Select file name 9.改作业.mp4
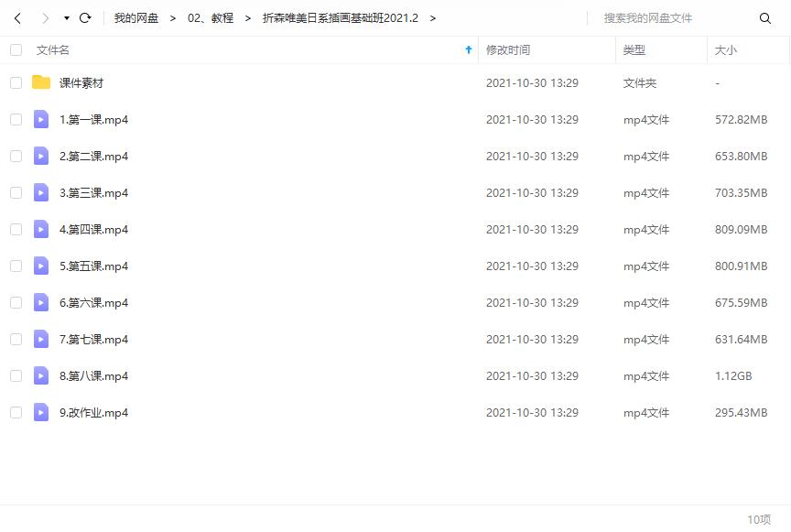The height and width of the screenshot is (532, 791). pyautogui.click(x=93, y=412)
